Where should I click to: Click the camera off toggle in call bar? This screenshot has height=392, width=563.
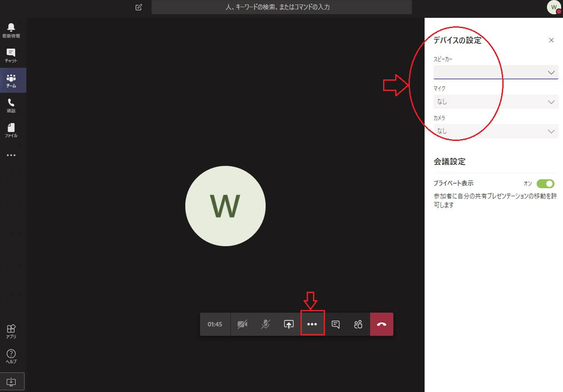pyautogui.click(x=242, y=324)
